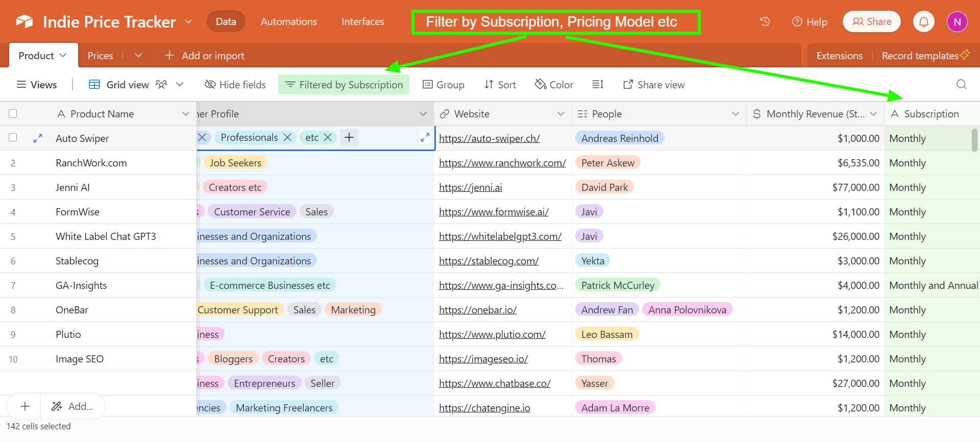The image size is (980, 442).
Task: Click the Help button
Action: coord(810,21)
